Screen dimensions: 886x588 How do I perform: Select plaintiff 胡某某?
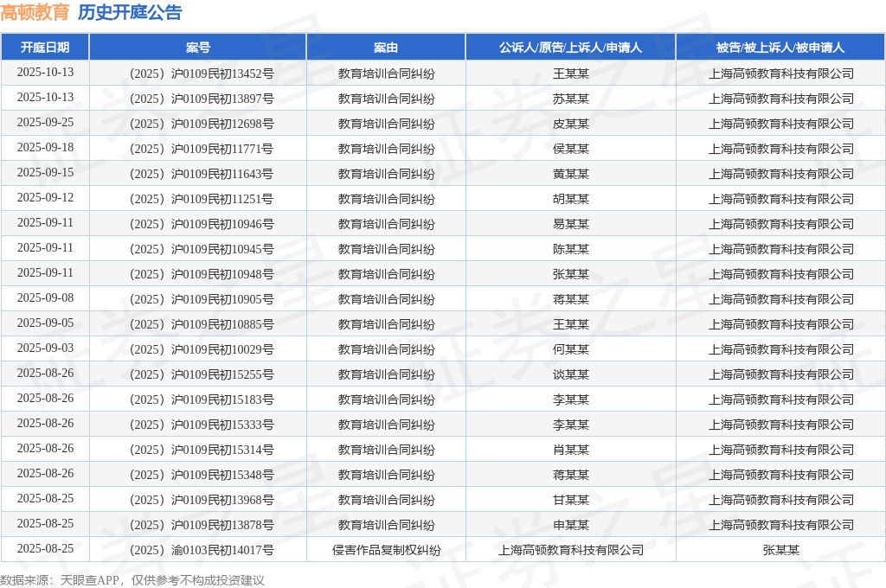[x=571, y=199]
